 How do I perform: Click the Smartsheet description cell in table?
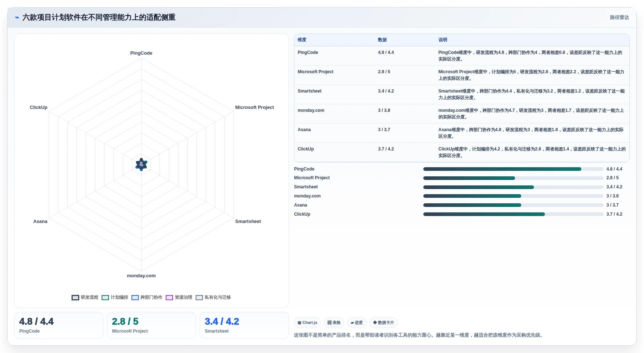point(531,94)
